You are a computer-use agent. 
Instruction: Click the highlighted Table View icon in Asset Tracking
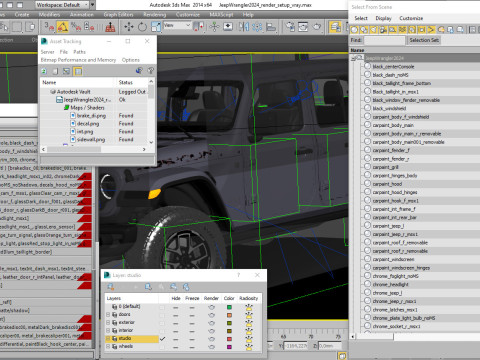(78, 71)
